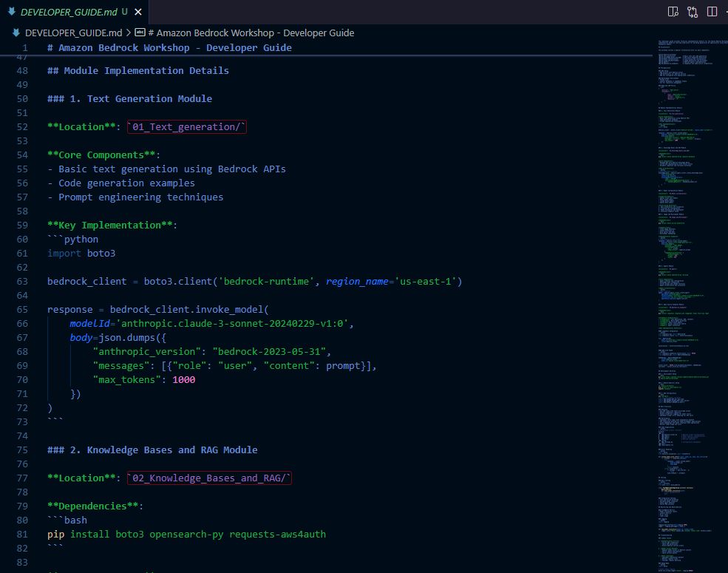Click the Open Changes git compare icon
Image resolution: width=728 pixels, height=573 pixels.
(x=693, y=12)
